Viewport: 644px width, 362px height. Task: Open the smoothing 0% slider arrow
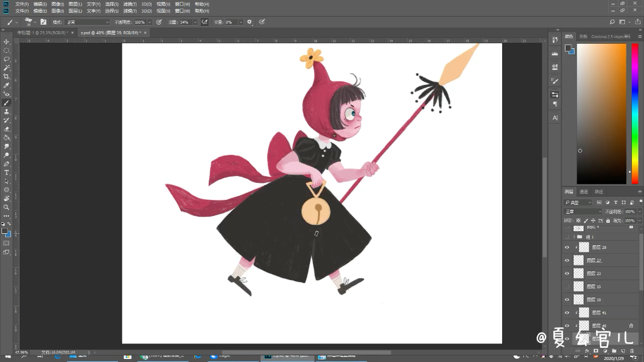[x=240, y=22]
